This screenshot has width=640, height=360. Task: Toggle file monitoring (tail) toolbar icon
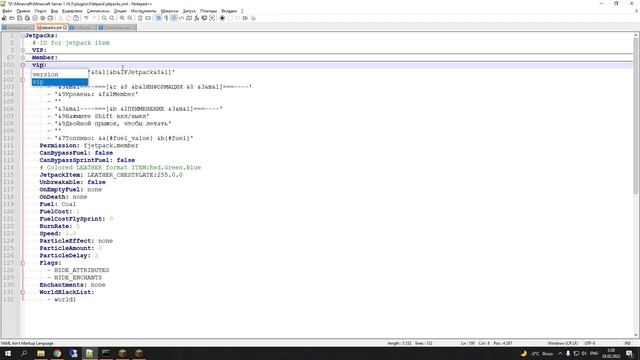pyautogui.click(x=212, y=18)
